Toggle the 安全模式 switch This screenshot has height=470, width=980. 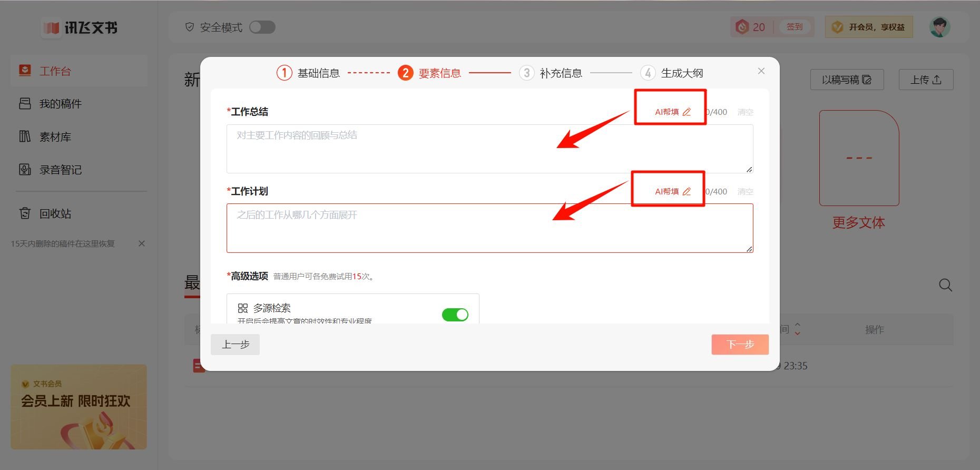tap(262, 27)
